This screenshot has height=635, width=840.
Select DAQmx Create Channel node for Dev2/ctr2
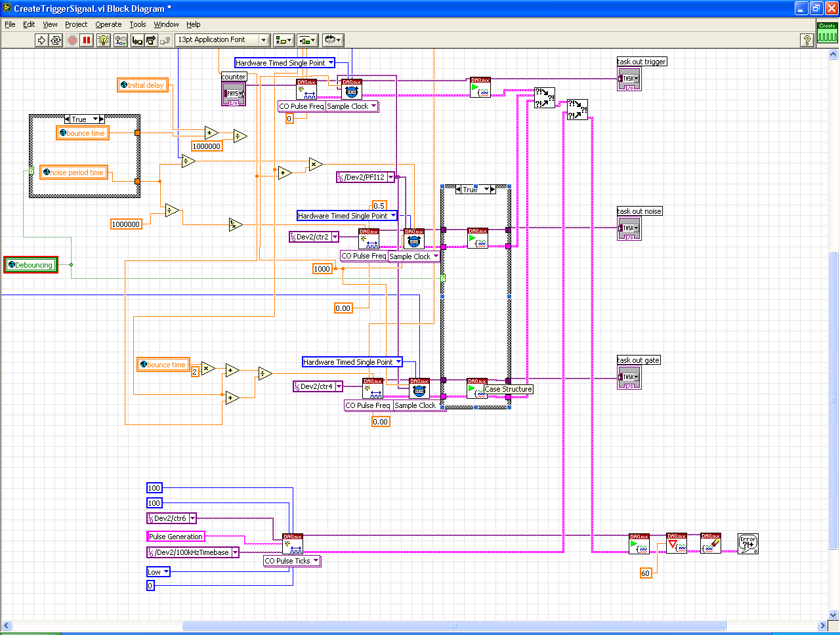pos(369,239)
